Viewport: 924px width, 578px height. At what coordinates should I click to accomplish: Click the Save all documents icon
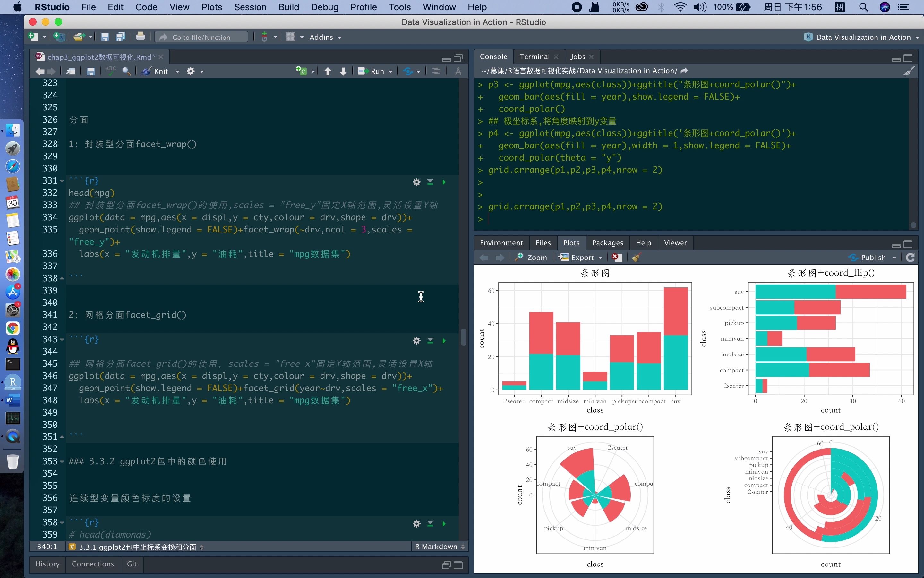(121, 37)
